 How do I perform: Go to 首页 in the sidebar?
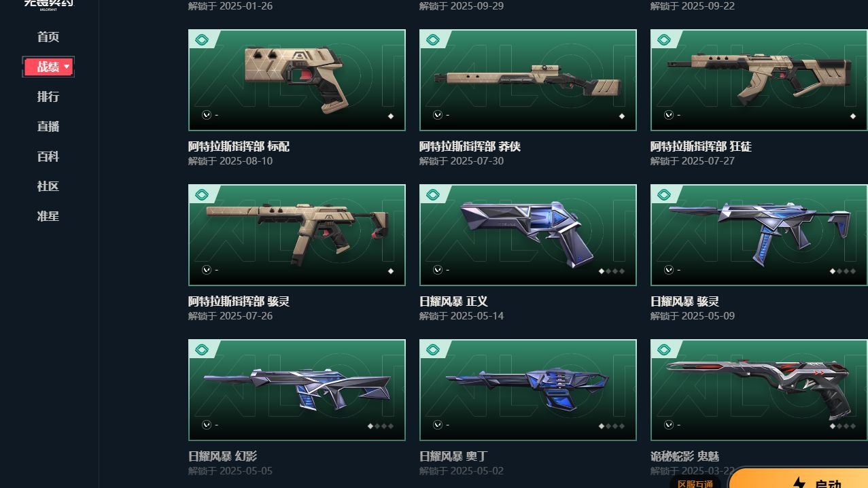pos(48,37)
